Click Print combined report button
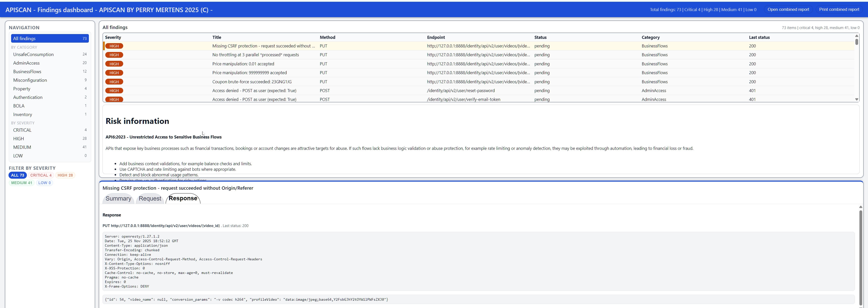868x308 pixels. pyautogui.click(x=839, y=9)
